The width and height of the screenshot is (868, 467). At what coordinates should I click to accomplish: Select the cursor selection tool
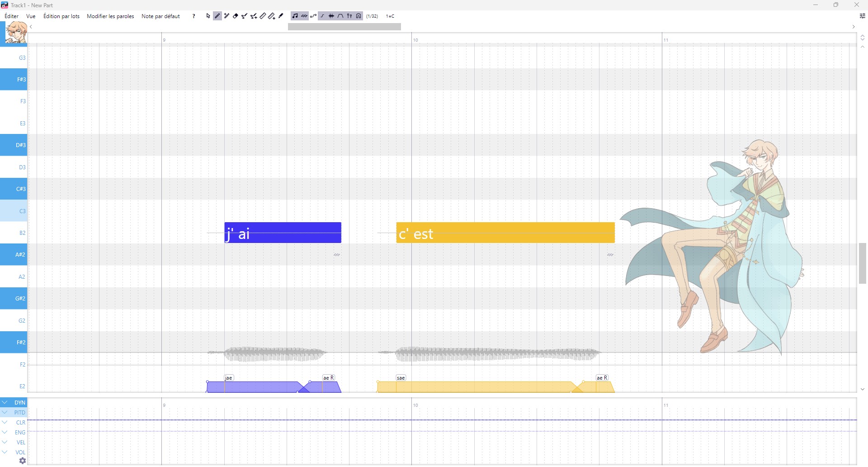pyautogui.click(x=208, y=16)
